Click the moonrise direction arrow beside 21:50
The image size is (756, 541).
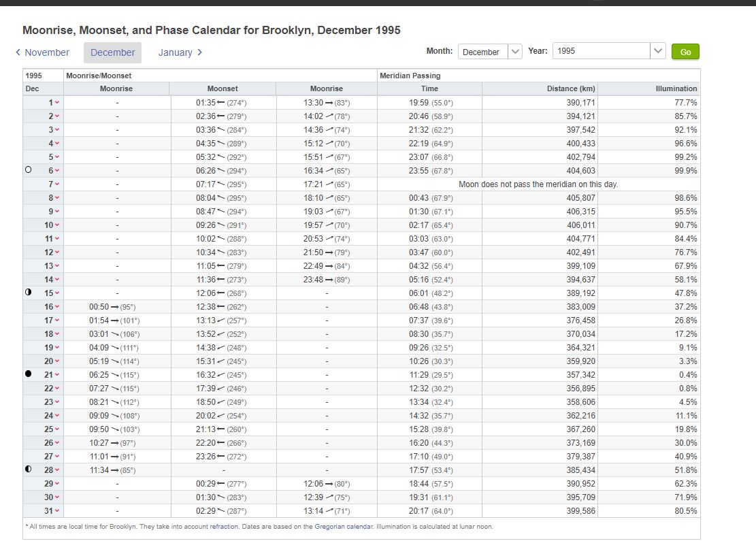click(329, 252)
